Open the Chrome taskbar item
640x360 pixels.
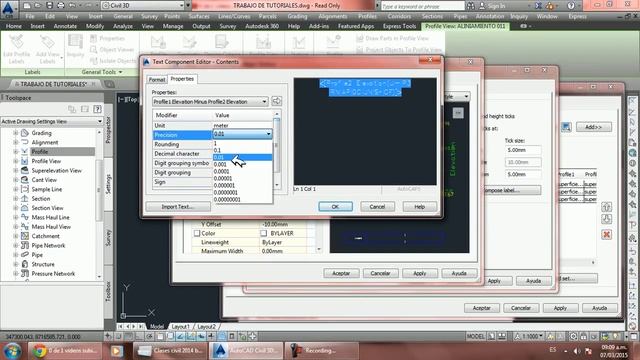click(x=65, y=351)
